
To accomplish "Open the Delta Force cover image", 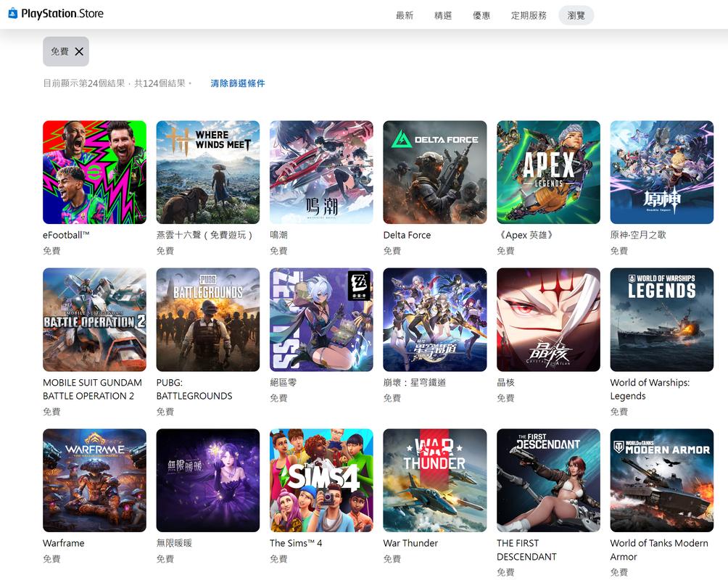I will pos(435,173).
